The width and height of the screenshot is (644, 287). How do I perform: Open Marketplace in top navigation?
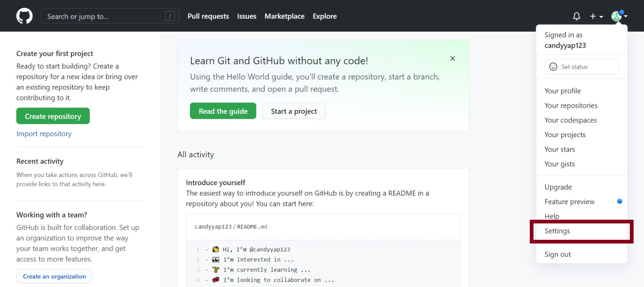285,16
